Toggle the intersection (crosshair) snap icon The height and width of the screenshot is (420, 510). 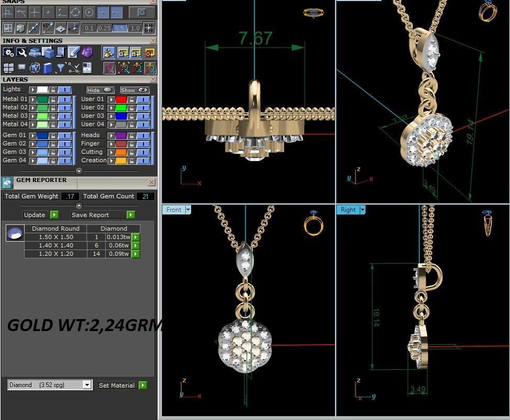point(35,13)
